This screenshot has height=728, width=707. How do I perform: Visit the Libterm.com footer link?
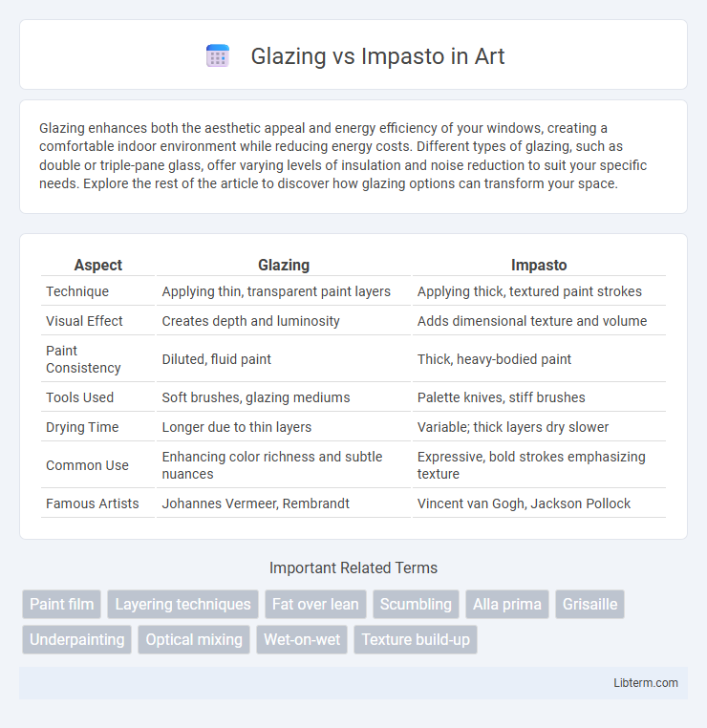[x=646, y=682]
